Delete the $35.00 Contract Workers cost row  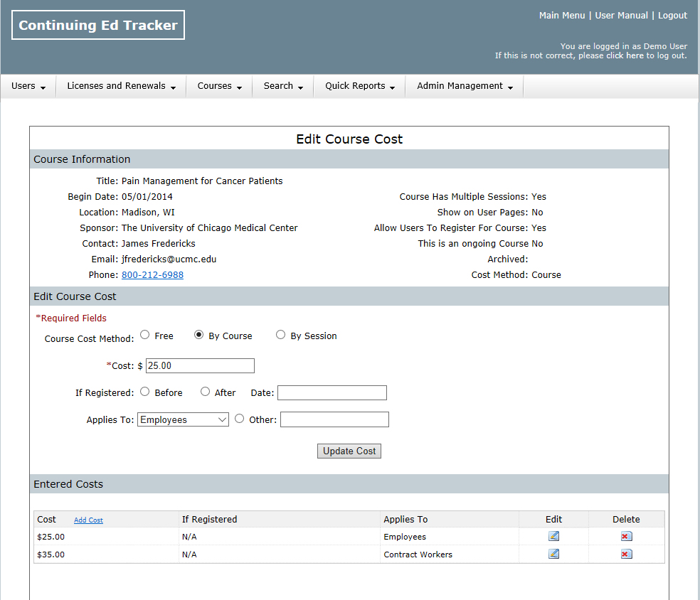(626, 554)
